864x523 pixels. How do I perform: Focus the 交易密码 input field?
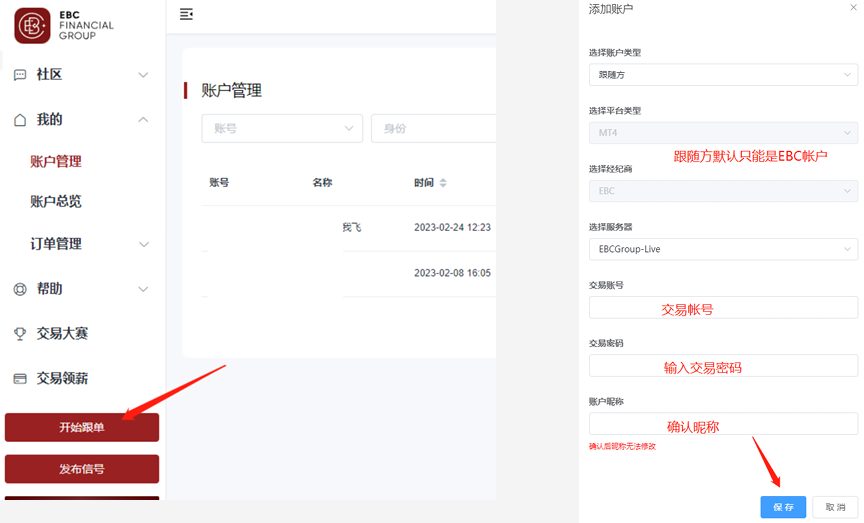pos(723,365)
